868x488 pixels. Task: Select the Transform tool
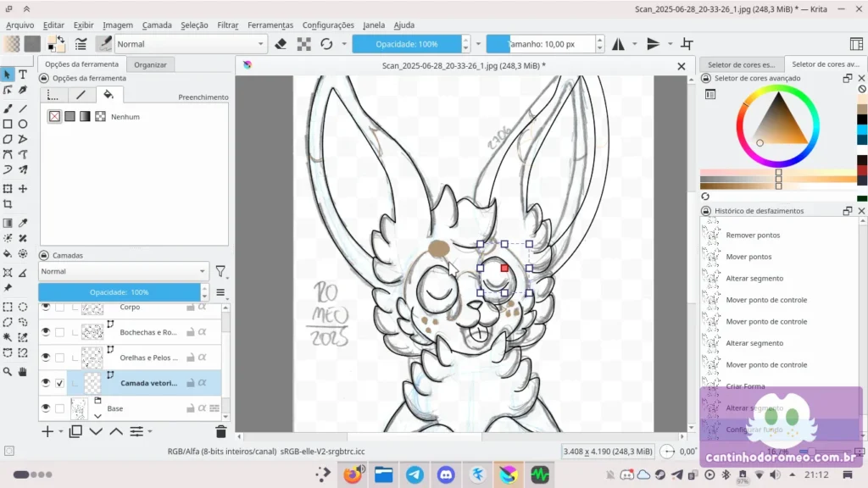click(8, 189)
